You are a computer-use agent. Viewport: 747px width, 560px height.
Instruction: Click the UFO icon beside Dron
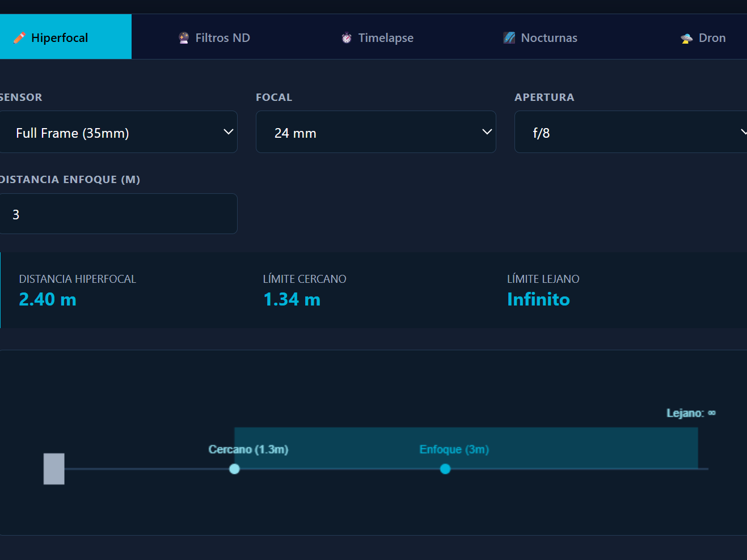pos(687,38)
